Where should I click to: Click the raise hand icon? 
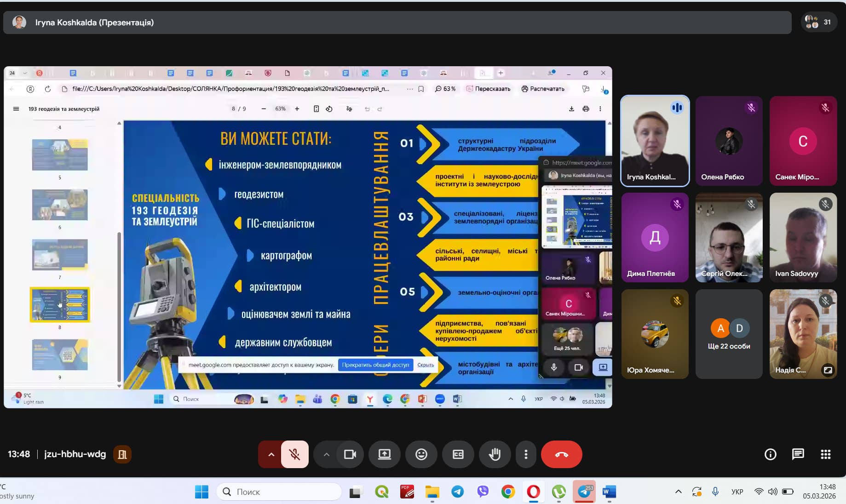(x=495, y=454)
